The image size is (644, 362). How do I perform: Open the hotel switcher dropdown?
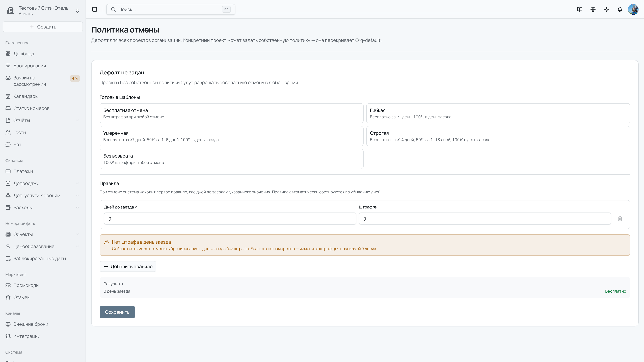pos(43,11)
